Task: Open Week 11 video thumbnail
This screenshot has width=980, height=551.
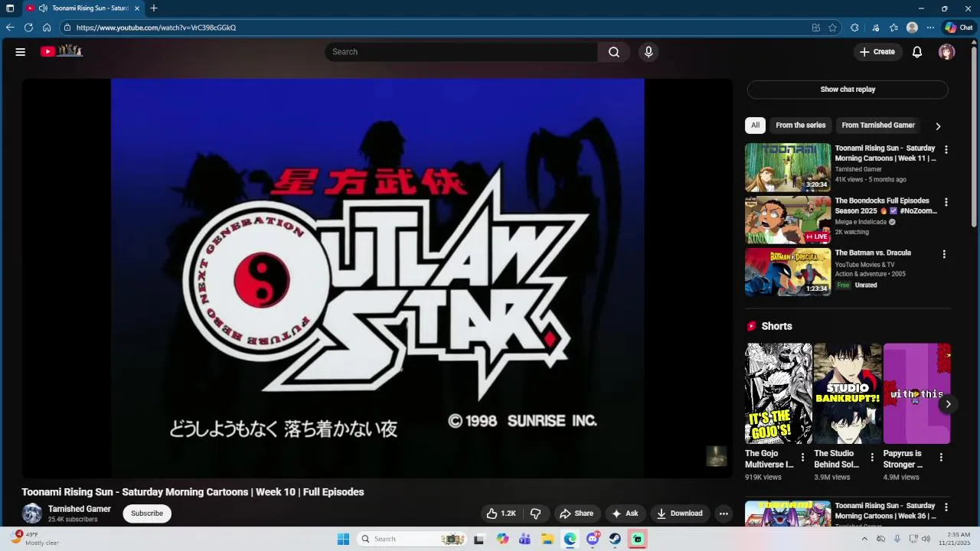Action: (788, 167)
